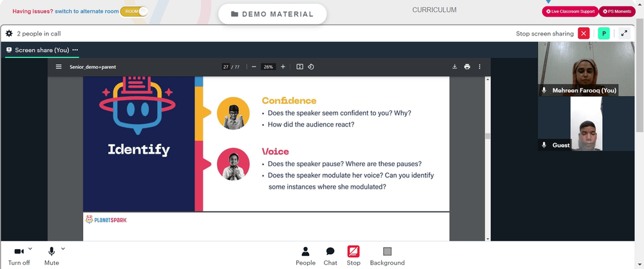Click the PDF vertical scrollbar thumb
The height and width of the screenshot is (269, 644).
(488, 136)
